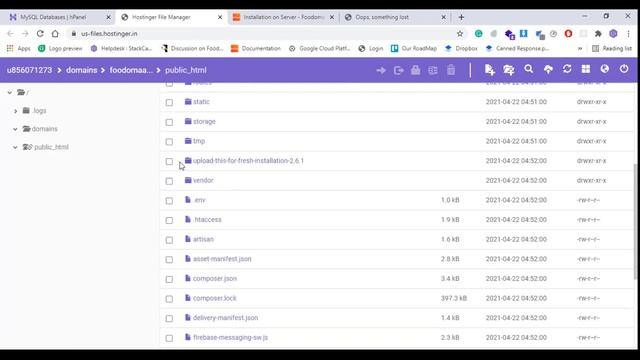Open the Apps bookmarks shortcut

tap(18, 48)
